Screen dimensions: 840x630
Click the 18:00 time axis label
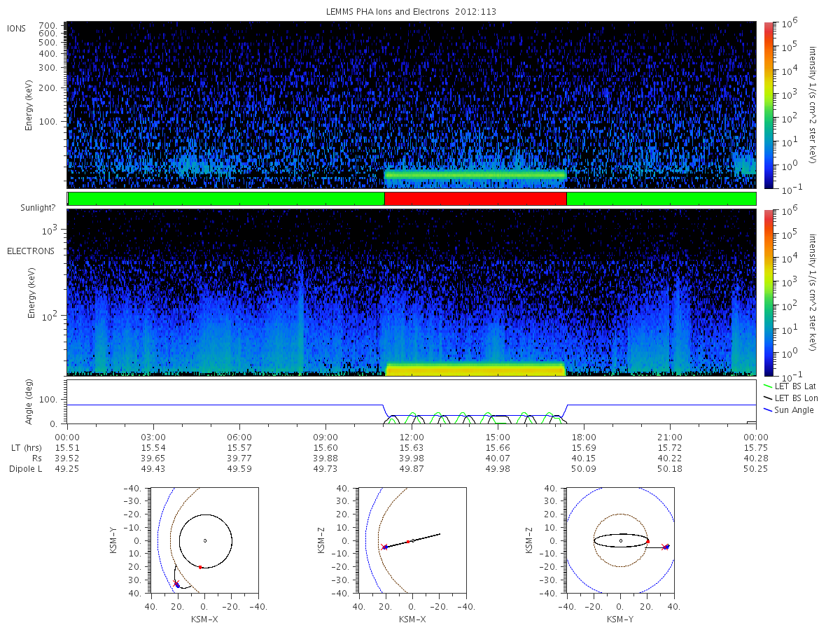pyautogui.click(x=583, y=436)
